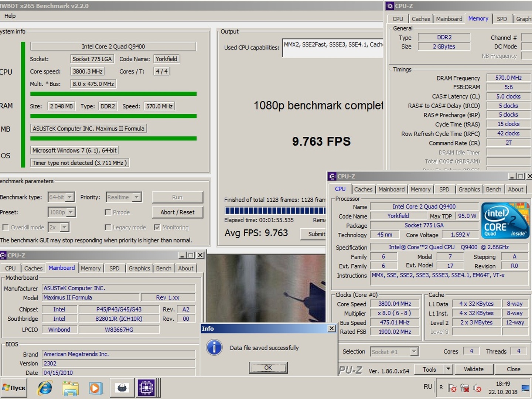Click the network connection tray icon
This screenshot has height=399, width=532.
coord(464,388)
